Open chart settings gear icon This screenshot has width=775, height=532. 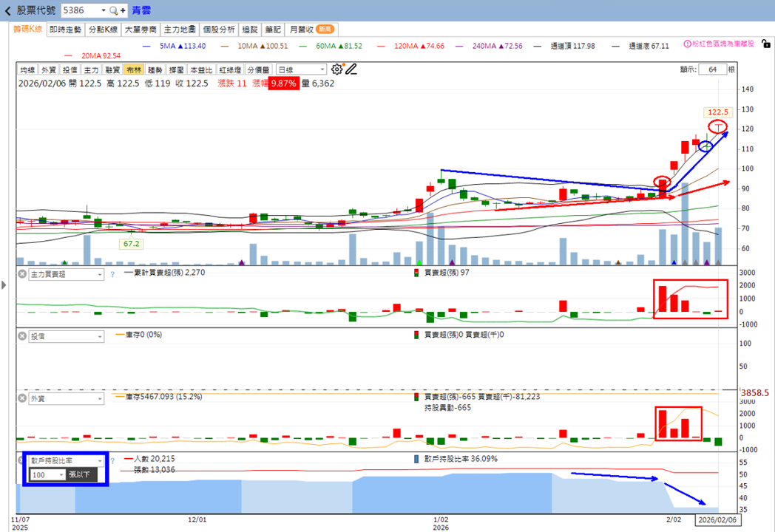pyautogui.click(x=336, y=69)
